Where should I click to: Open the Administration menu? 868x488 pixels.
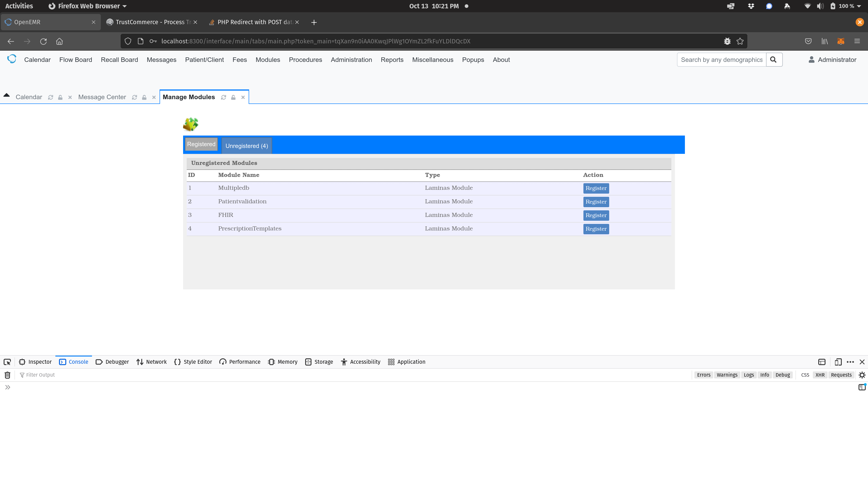(351, 60)
